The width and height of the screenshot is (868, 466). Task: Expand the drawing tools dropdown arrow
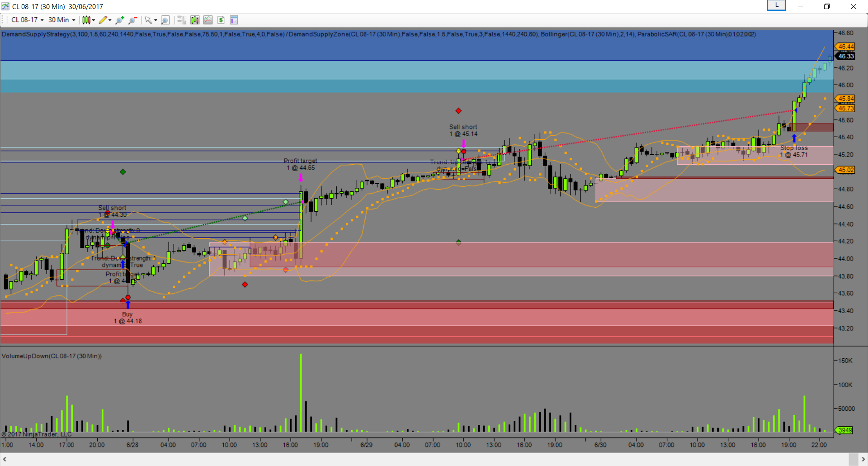(x=110, y=20)
